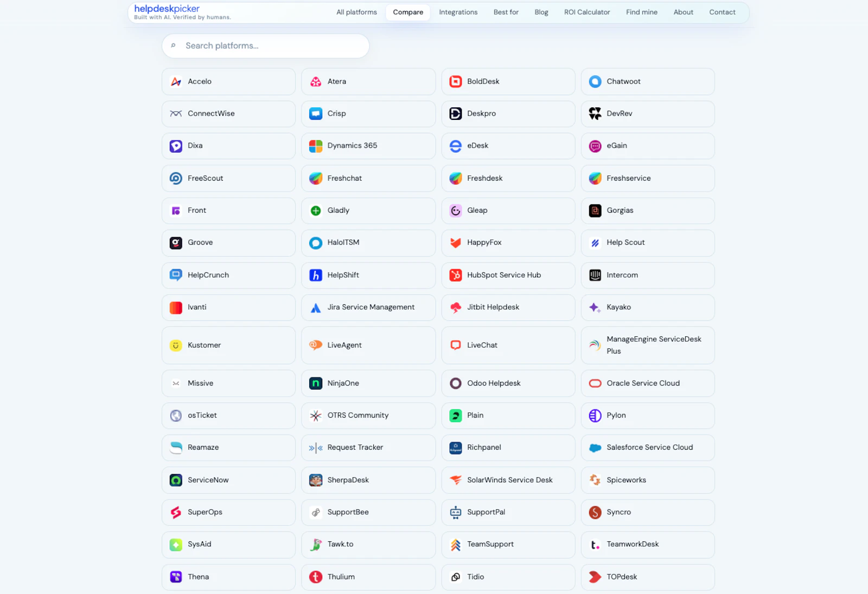Viewport: 868px width, 594px height.
Task: Open the Integrations nav item
Action: [x=458, y=12]
